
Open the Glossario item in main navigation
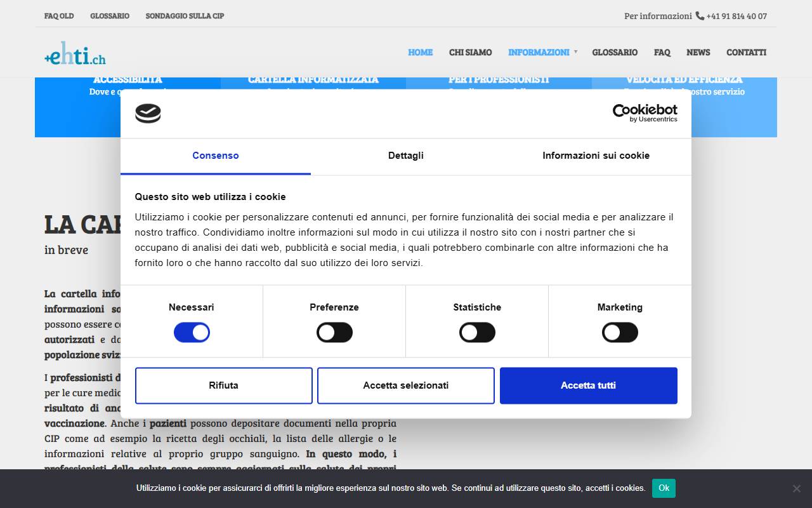pos(615,52)
